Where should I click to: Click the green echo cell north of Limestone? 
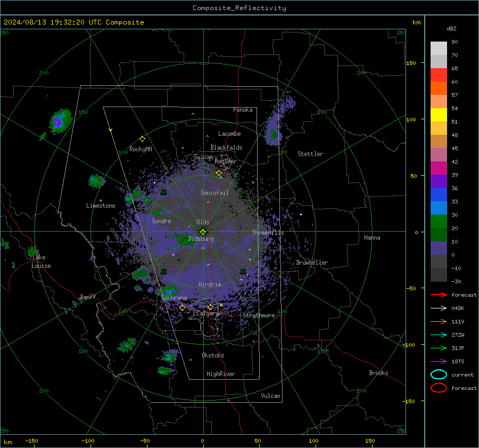(96, 181)
